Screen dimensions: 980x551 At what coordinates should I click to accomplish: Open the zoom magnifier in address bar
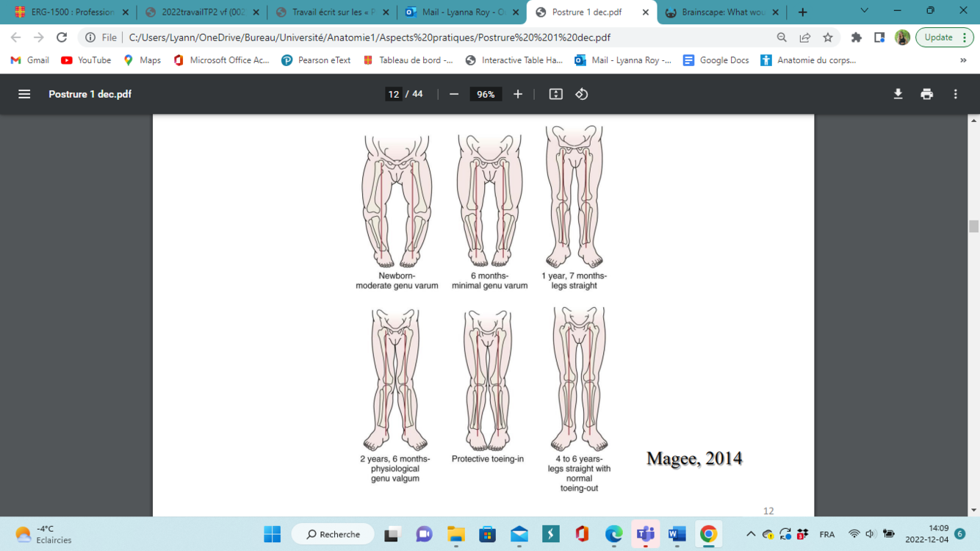[782, 37]
